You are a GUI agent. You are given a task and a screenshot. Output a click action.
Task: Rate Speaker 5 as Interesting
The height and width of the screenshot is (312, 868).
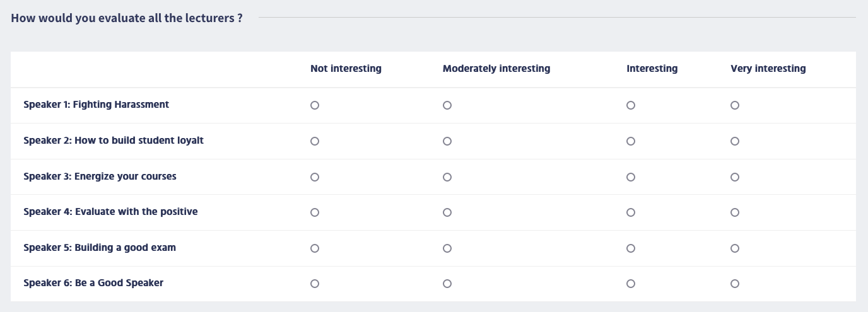[x=631, y=248]
